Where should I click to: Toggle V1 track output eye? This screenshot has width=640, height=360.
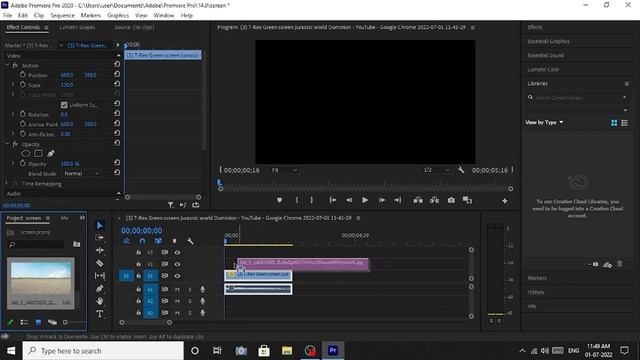[x=177, y=276]
